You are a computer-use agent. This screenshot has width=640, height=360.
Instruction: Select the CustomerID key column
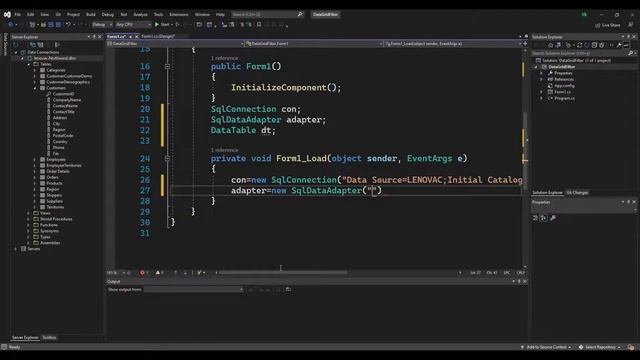(x=63, y=94)
